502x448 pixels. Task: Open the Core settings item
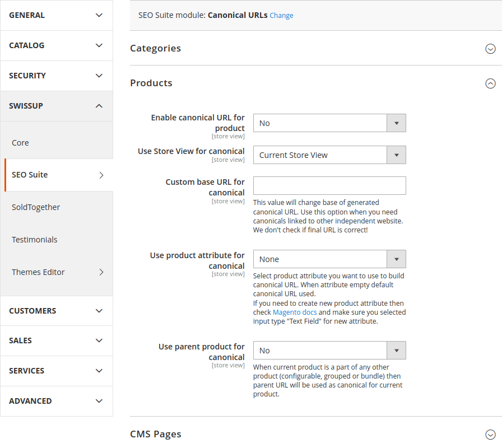point(21,143)
